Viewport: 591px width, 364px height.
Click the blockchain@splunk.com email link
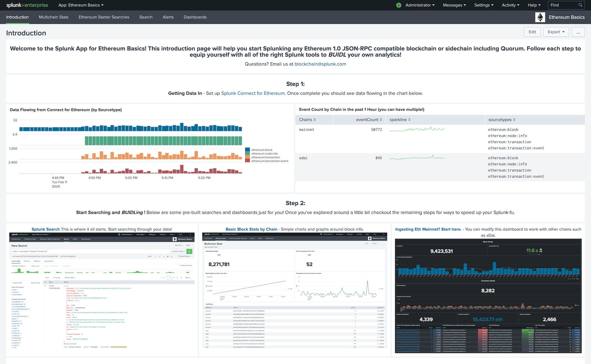pyautogui.click(x=320, y=64)
